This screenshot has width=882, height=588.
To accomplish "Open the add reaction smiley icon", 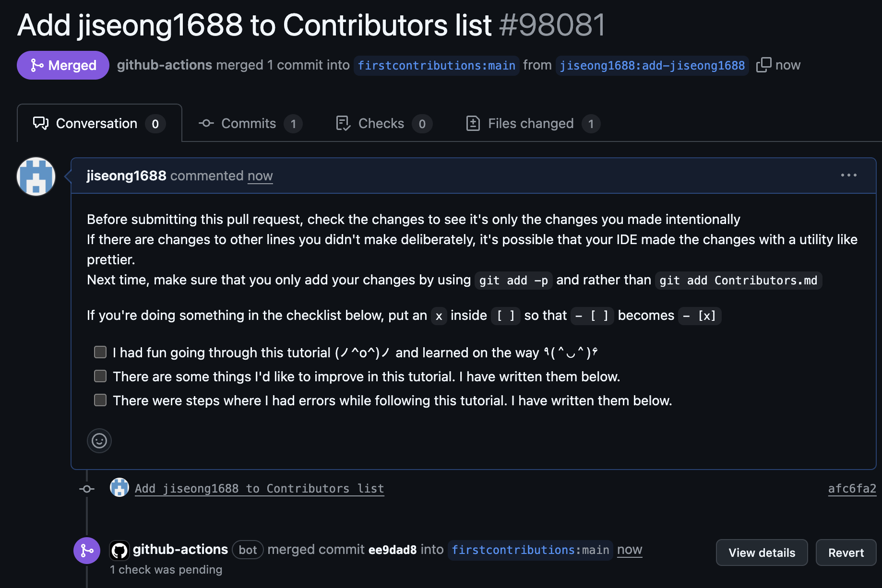I will coord(99,441).
